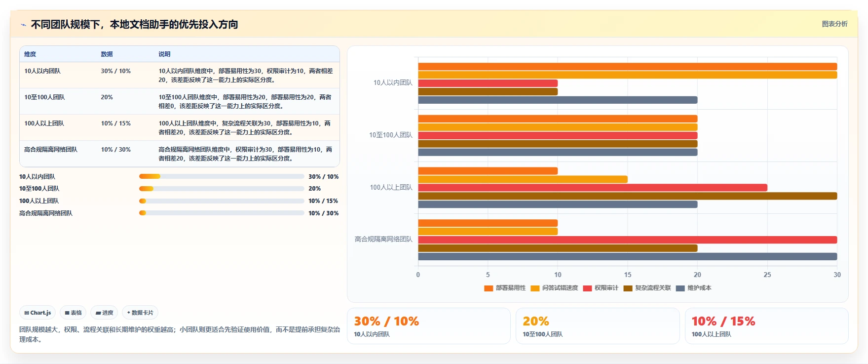Click the brown 复杂流程关联 bar for 100人以上团队

[x=627, y=196]
